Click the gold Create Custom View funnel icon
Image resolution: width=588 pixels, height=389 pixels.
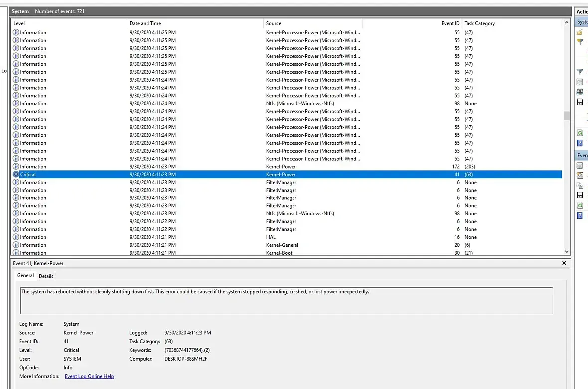coord(580,42)
